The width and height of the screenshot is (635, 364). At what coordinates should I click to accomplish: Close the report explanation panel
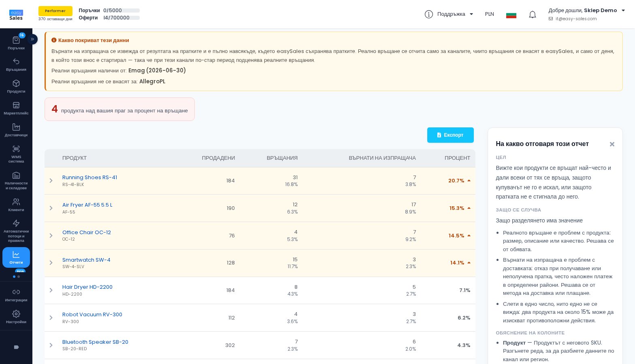tap(612, 144)
